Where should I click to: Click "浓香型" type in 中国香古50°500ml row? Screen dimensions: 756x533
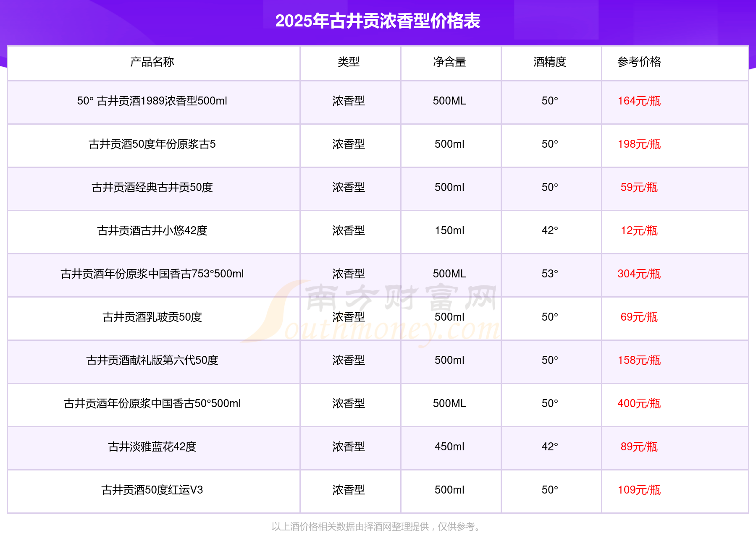(x=349, y=404)
